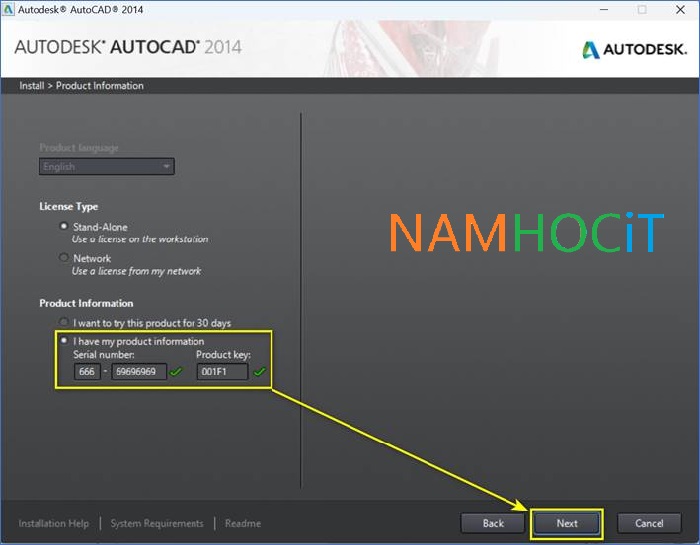Click the serial number field containing 69696969
The image size is (700, 545).
138,373
